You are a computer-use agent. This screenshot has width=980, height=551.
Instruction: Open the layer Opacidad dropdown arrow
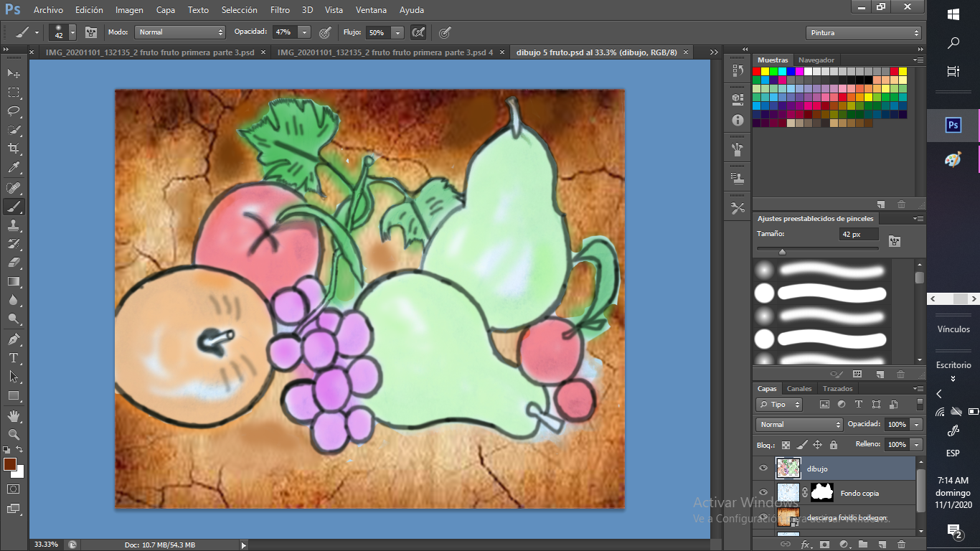click(x=916, y=425)
